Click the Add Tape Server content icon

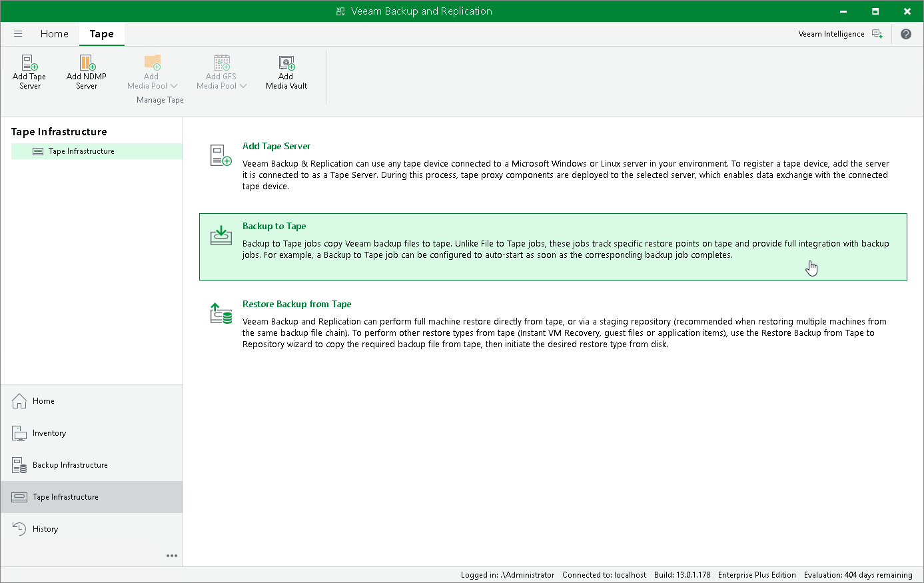pos(221,156)
